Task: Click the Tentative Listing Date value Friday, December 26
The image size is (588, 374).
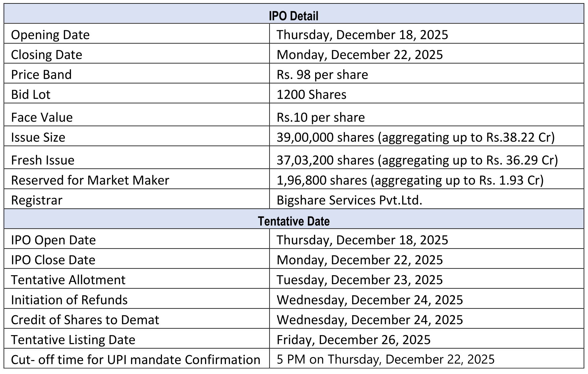Action: [x=353, y=340]
